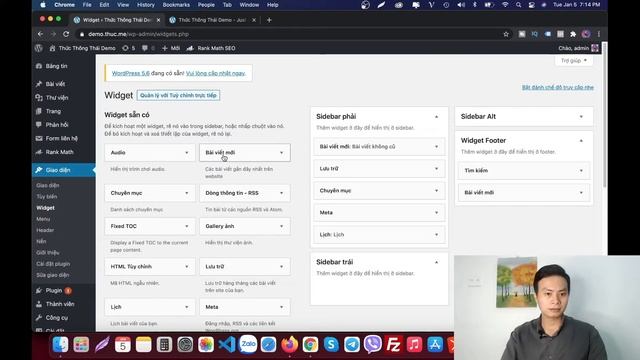Open the View menu
This screenshot has height=360, width=640.
coord(123,5)
